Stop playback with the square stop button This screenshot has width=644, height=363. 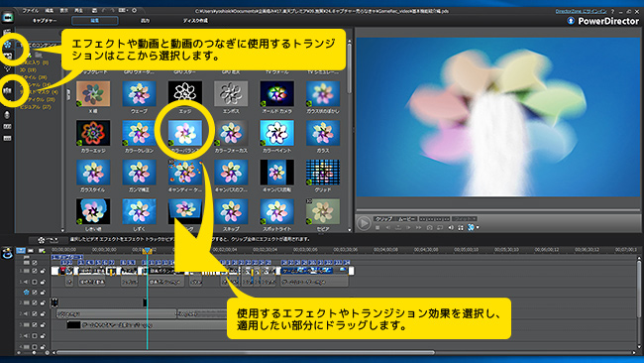click(x=377, y=227)
